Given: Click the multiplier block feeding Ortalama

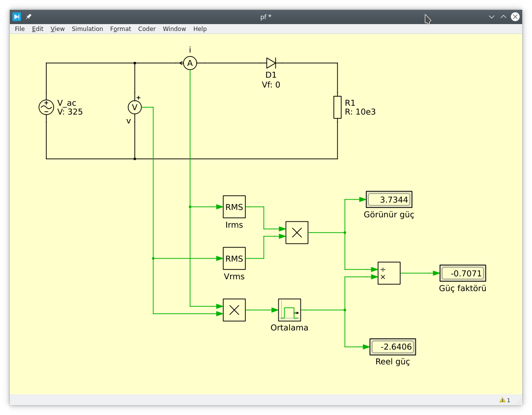Looking at the screenshot, I should [x=234, y=310].
